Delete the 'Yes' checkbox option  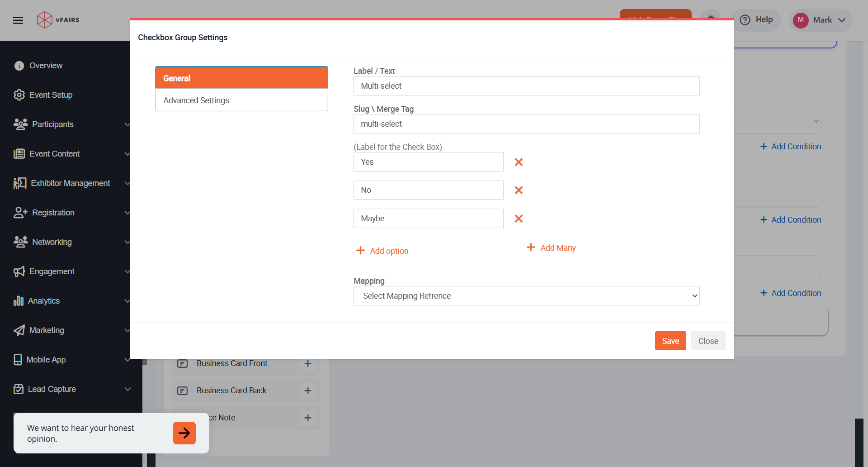click(519, 162)
